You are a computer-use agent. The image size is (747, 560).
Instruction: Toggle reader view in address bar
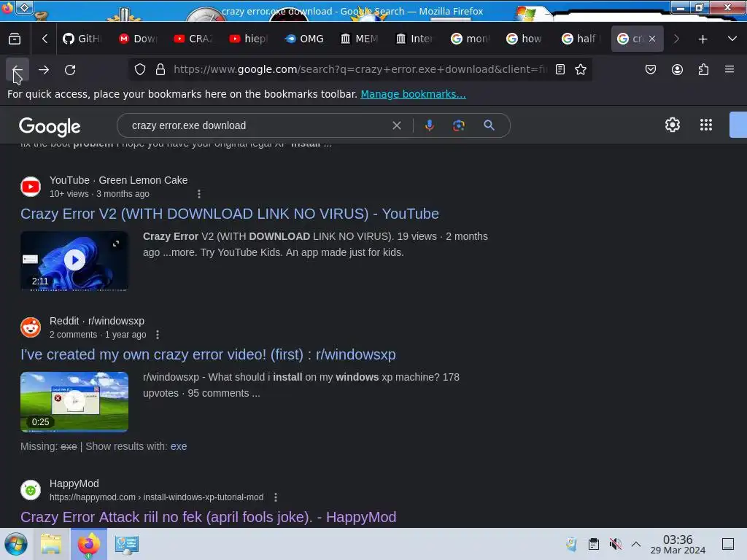tap(560, 69)
